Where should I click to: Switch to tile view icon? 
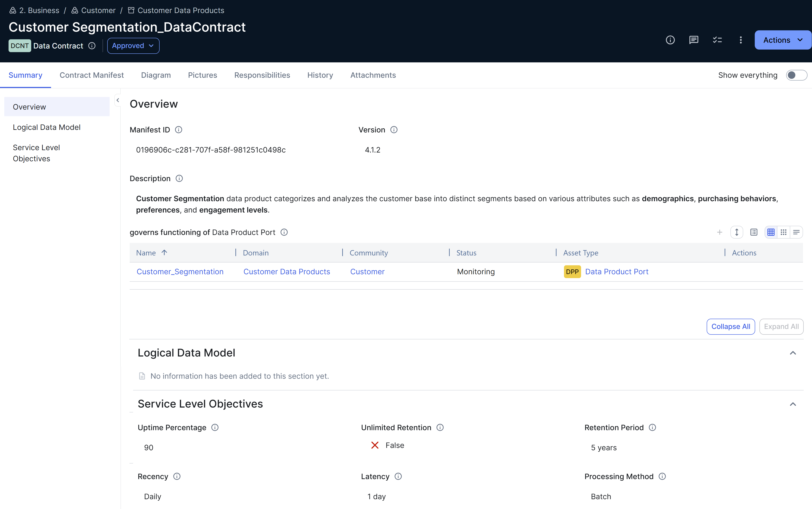pyautogui.click(x=783, y=232)
